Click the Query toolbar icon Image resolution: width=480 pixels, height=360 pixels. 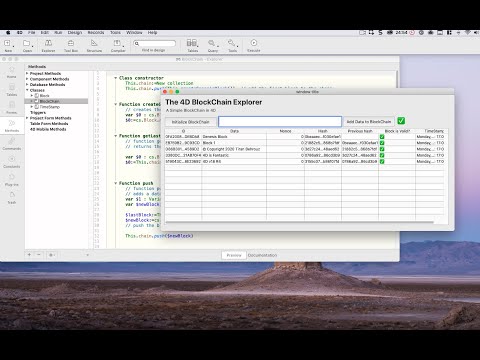(212, 43)
